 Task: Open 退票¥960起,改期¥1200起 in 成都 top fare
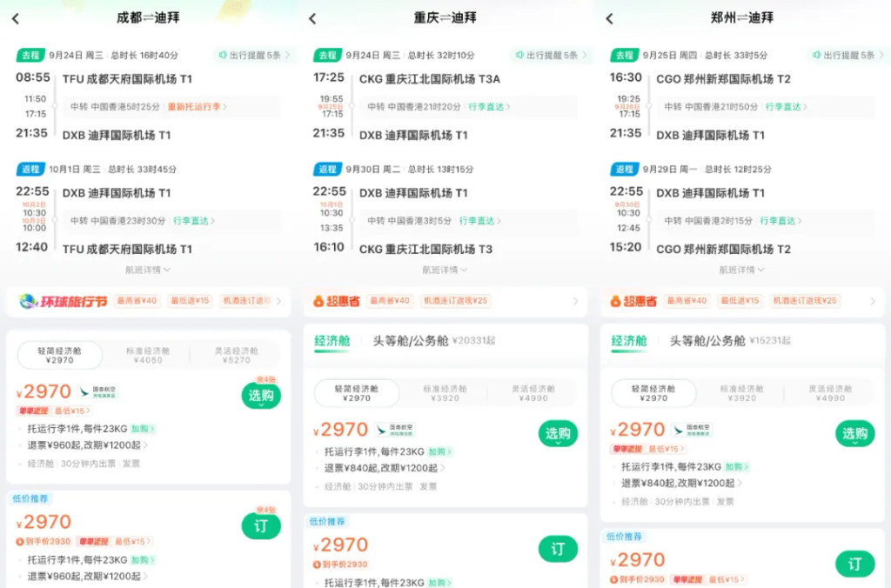88,445
